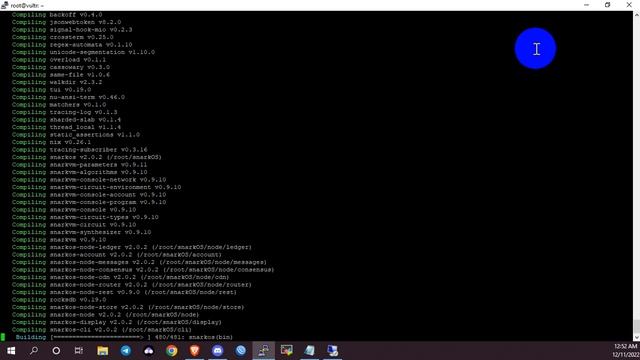The height and width of the screenshot is (360, 640).
Task: Open the cloud app icon beside Telegram
Action: [149, 351]
